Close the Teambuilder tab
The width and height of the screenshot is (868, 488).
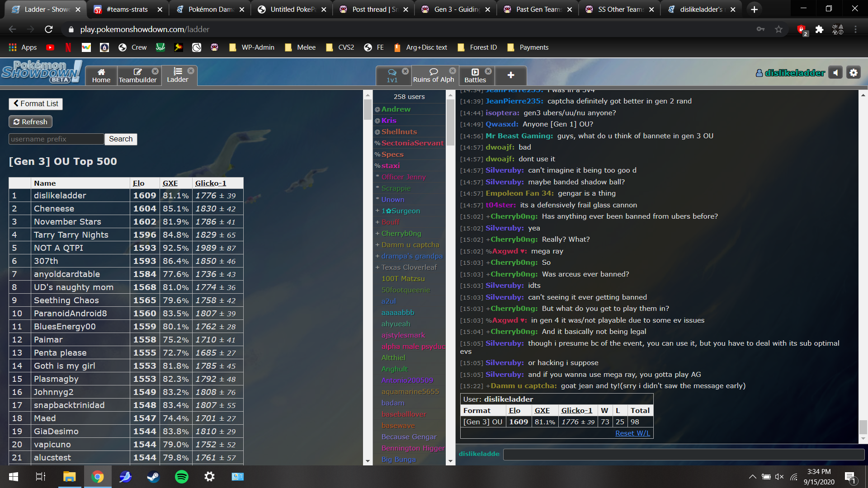coord(155,71)
